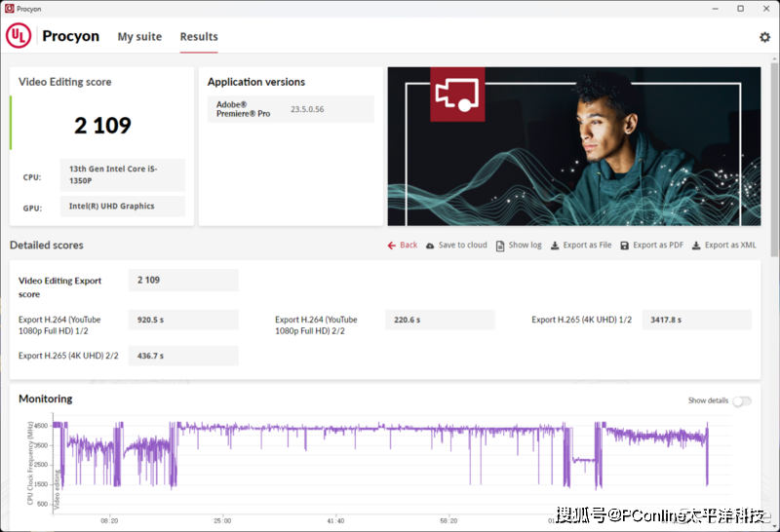Screen dimensions: 780x532
Task: Click the Export as PDF icon
Action: pos(625,246)
